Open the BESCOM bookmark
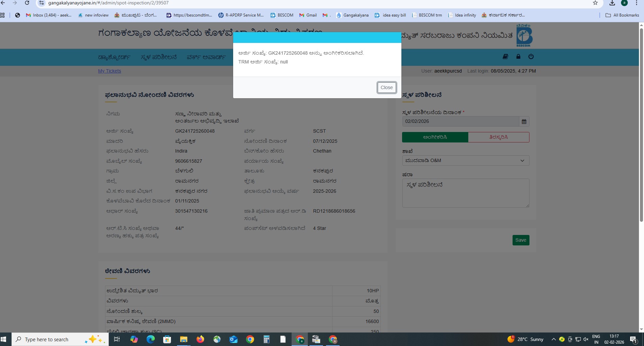644x346 pixels. tap(282, 15)
